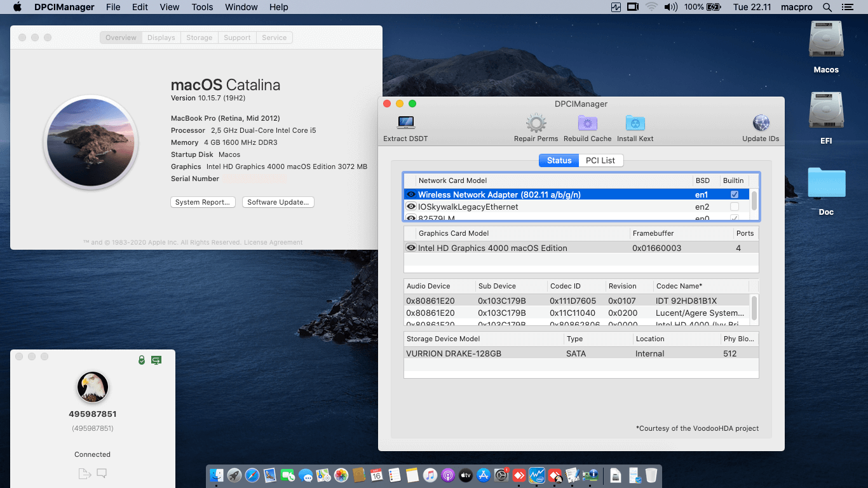868x488 pixels.
Task: Click eye icon for Intel HD Graphics 4000
Action: tap(411, 248)
